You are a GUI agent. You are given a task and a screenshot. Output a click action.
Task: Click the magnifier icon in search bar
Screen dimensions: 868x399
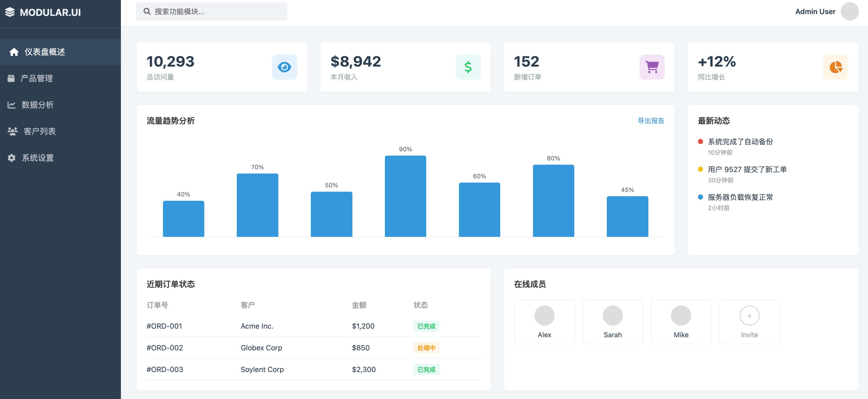point(147,11)
